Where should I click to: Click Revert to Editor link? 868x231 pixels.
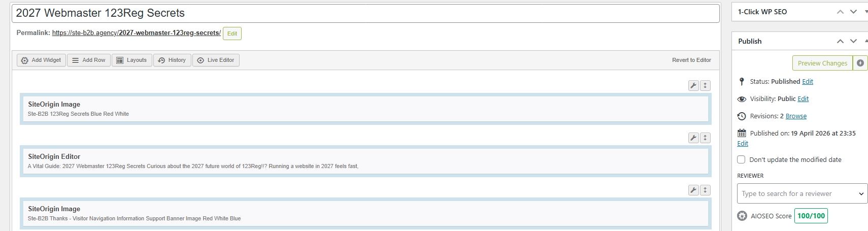point(691,60)
